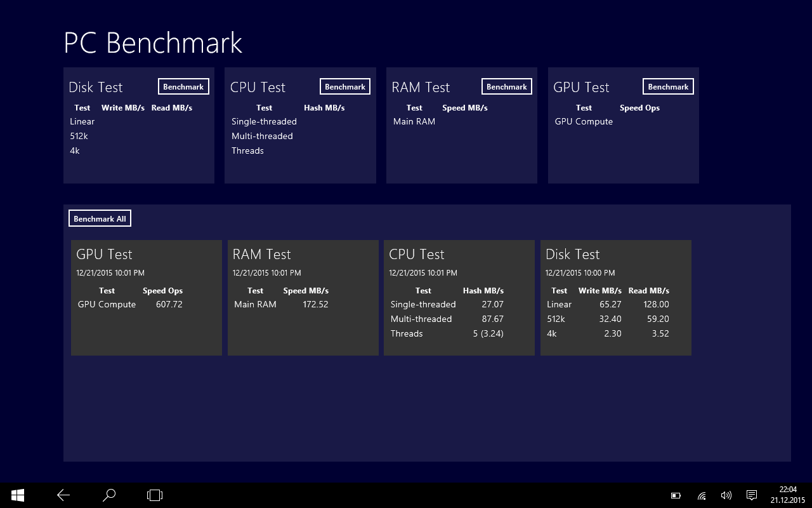Select the GPU Test result card title

[x=104, y=255]
